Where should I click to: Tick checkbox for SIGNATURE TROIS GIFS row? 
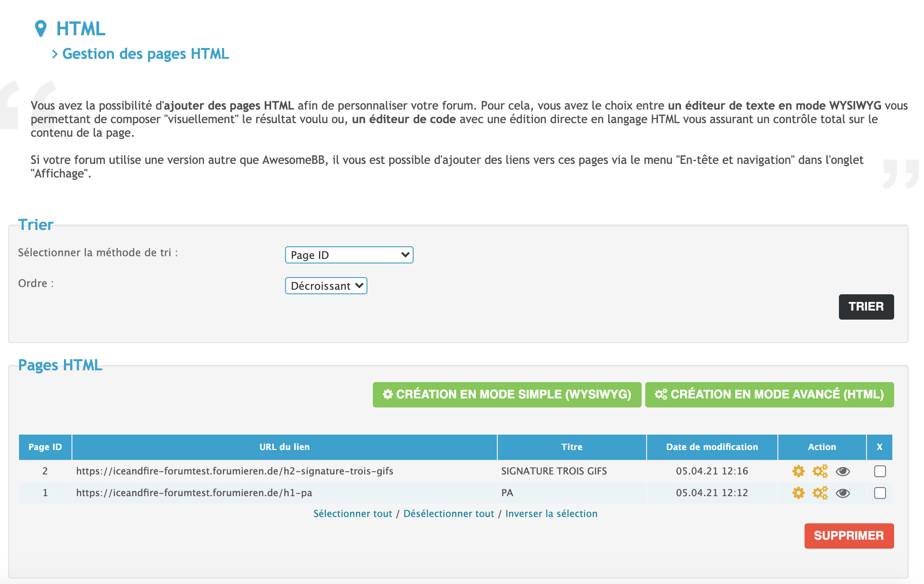(x=880, y=471)
